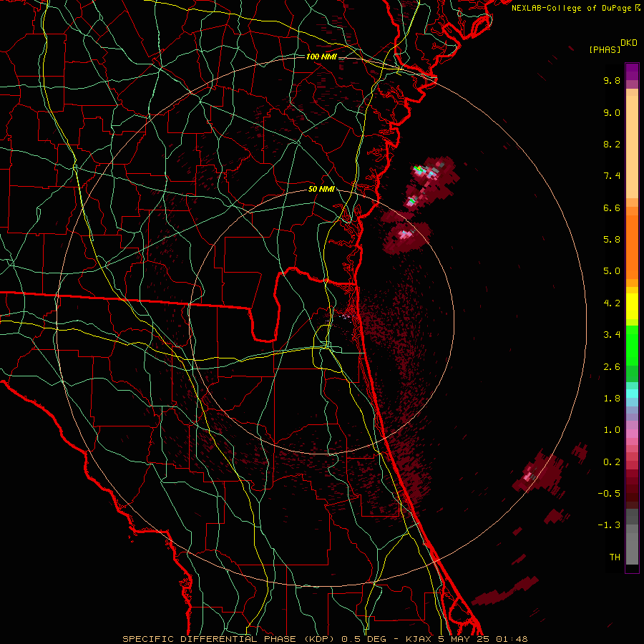Click the DKD units label above legend

click(x=629, y=43)
